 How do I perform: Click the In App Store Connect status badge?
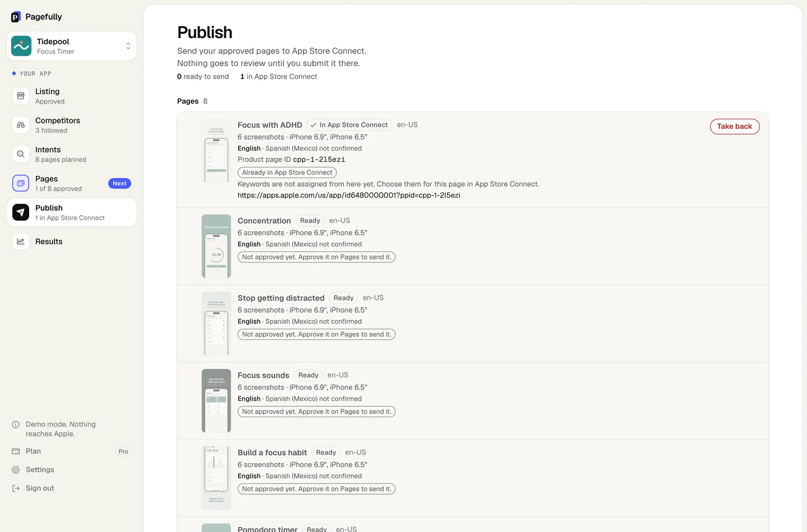pos(349,125)
